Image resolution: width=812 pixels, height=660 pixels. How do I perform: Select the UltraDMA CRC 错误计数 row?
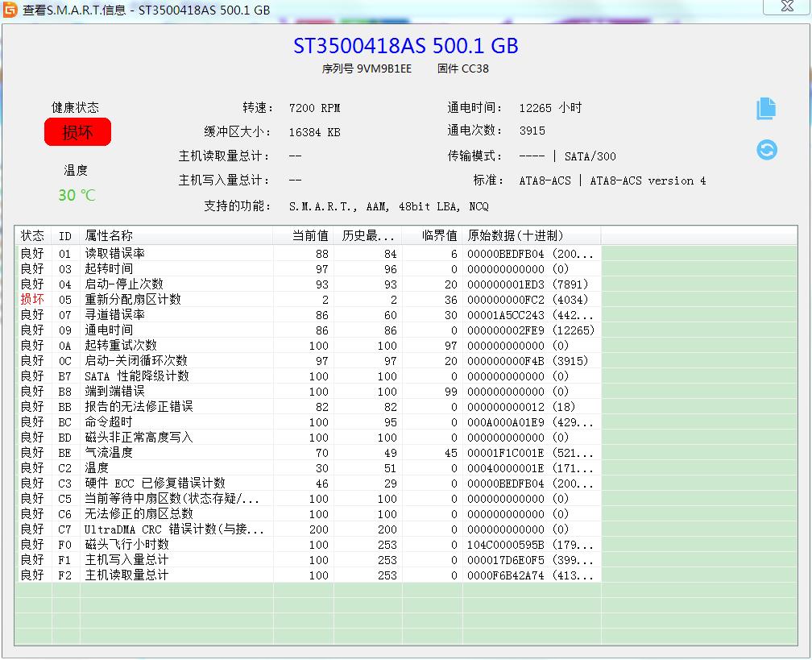pos(308,529)
